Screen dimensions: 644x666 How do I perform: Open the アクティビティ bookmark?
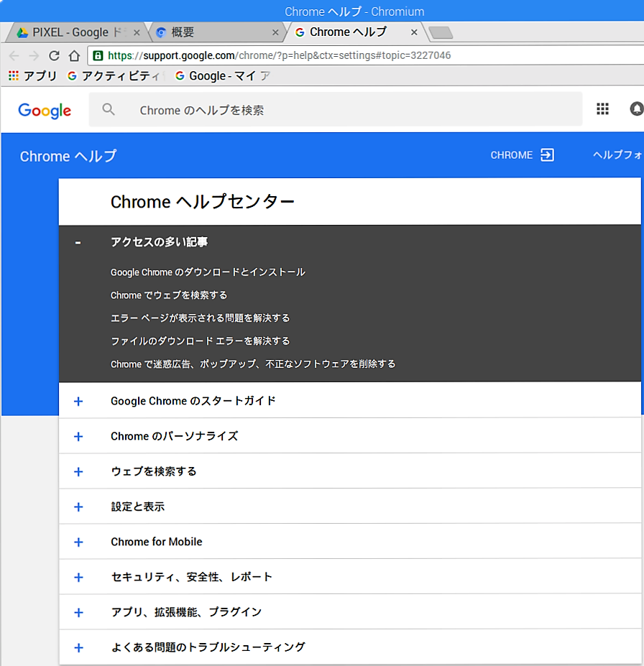coord(114,76)
